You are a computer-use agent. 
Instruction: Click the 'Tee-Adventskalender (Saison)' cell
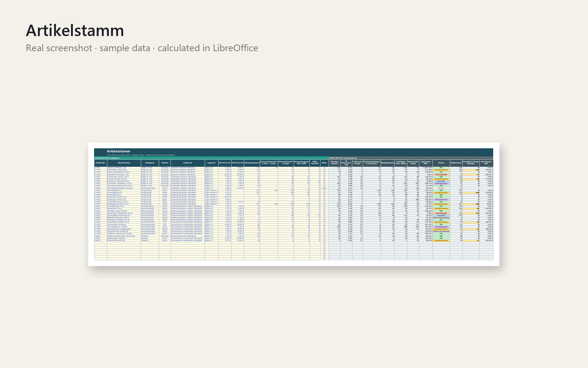pos(124,188)
